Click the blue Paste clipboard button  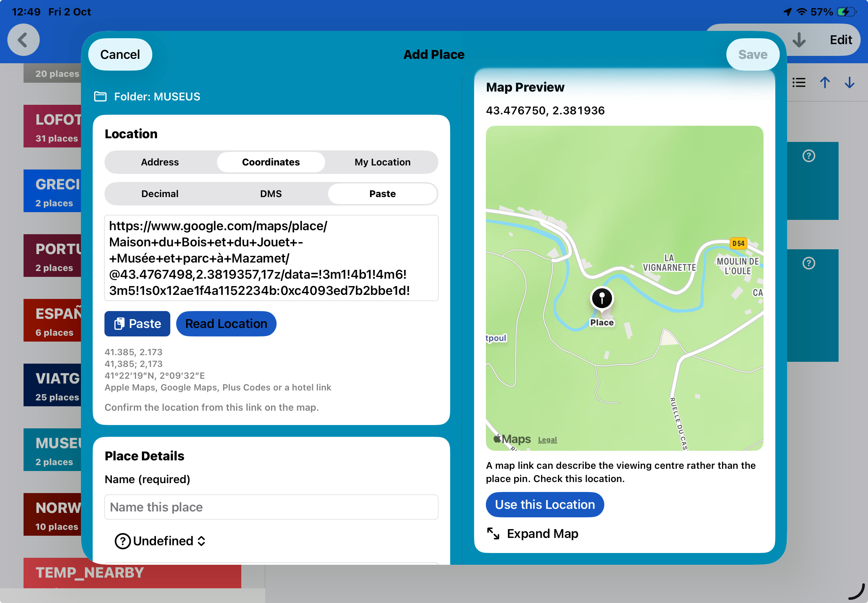tap(137, 324)
